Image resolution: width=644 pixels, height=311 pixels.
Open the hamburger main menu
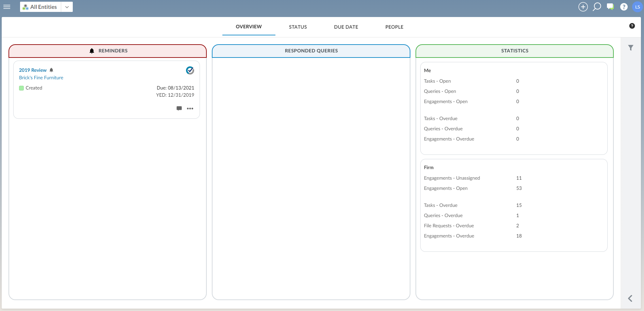point(7,7)
